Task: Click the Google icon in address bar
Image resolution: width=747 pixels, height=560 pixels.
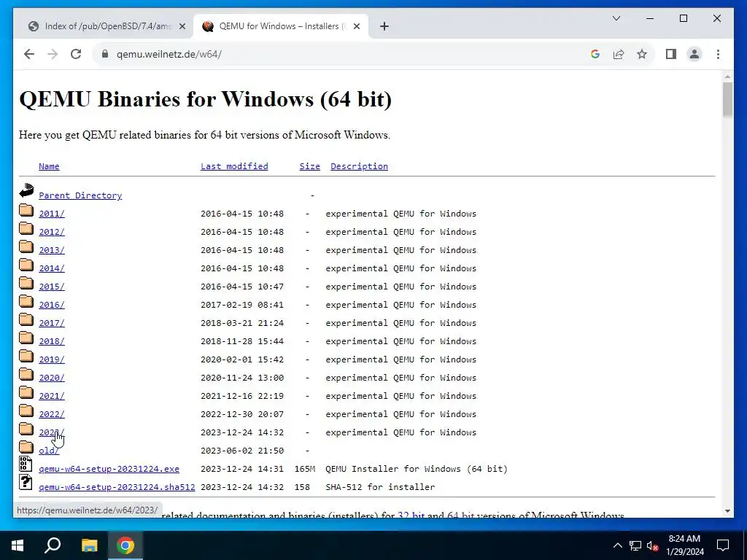Action: pyautogui.click(x=595, y=54)
